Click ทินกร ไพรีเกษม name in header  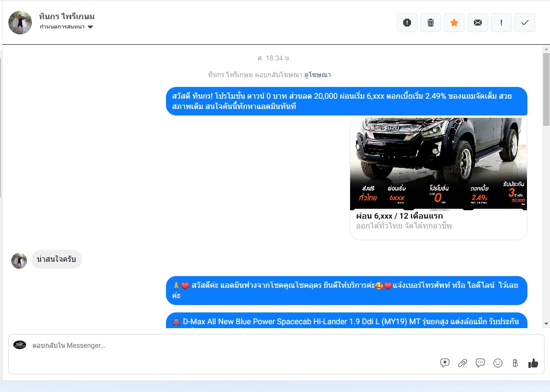[x=67, y=17]
